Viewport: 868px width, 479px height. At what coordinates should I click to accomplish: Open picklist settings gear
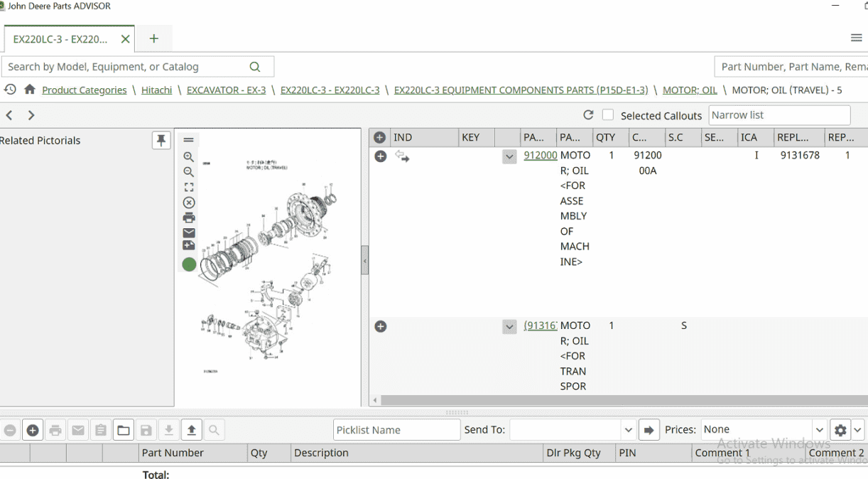[840, 430]
